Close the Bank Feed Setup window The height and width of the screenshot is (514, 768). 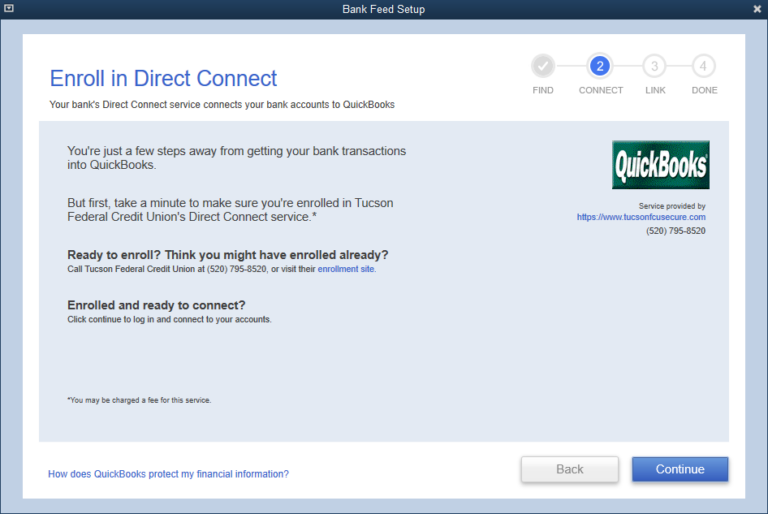coord(757,9)
